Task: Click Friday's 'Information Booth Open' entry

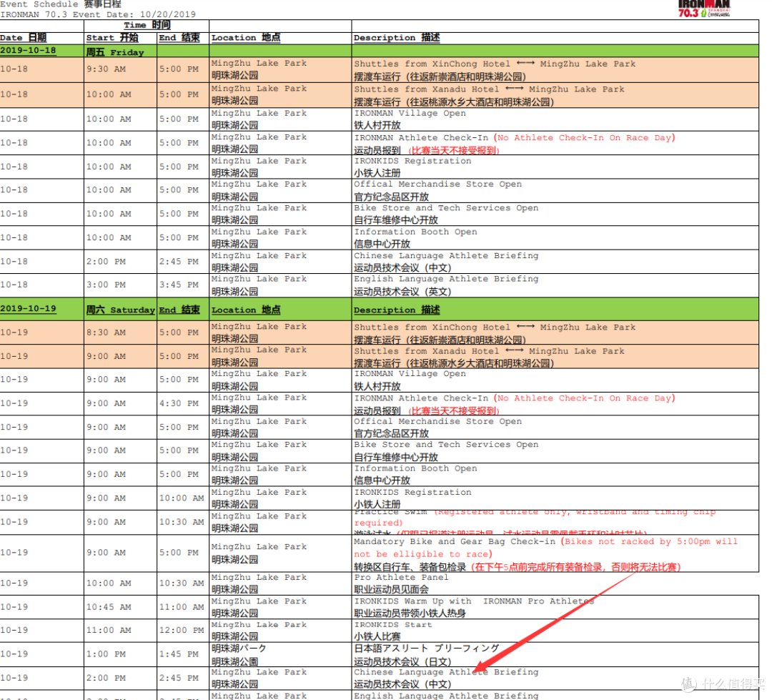Action: [x=415, y=232]
